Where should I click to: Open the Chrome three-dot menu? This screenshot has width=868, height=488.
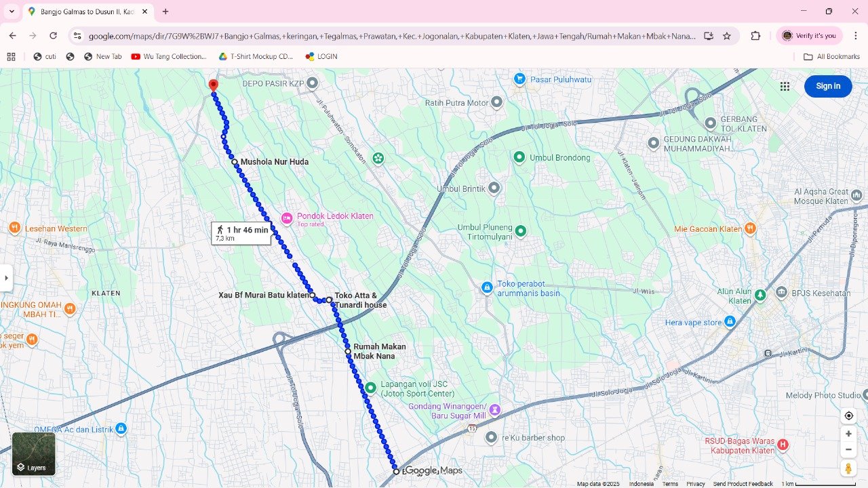854,36
